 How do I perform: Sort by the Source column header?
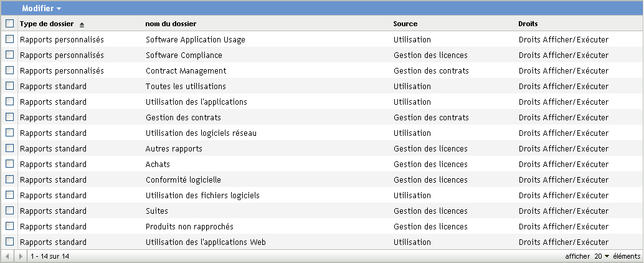(405, 24)
